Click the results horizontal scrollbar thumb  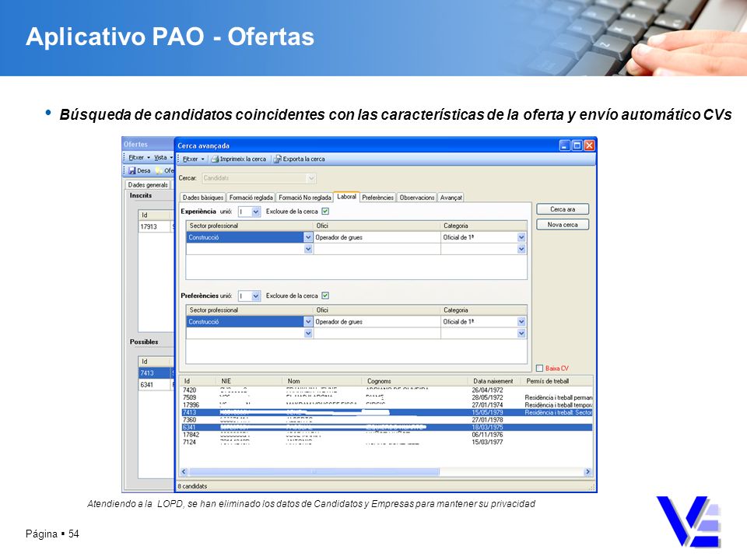pyautogui.click(x=314, y=472)
